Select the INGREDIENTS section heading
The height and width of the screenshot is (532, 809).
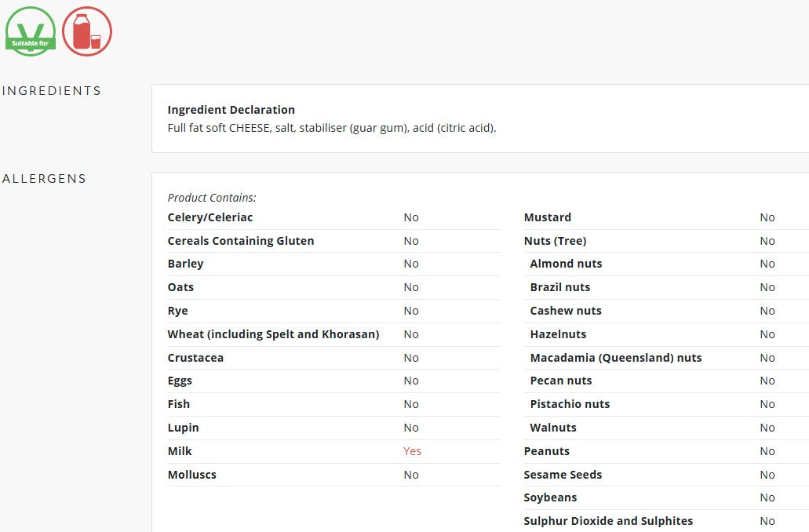click(x=52, y=91)
